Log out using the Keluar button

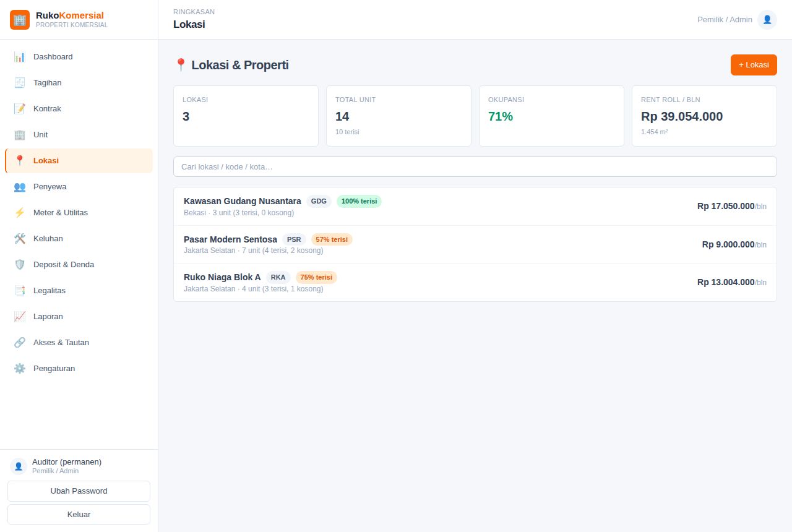click(79, 515)
